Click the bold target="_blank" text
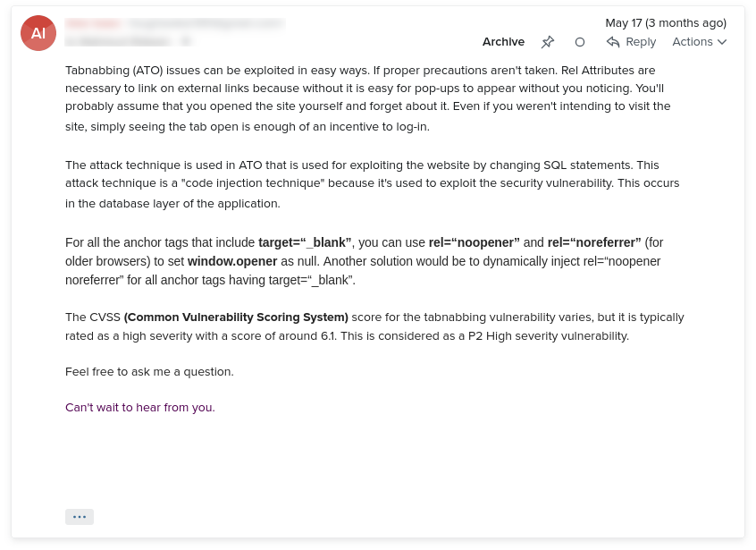Screen dimensions: 756x550 [305, 242]
